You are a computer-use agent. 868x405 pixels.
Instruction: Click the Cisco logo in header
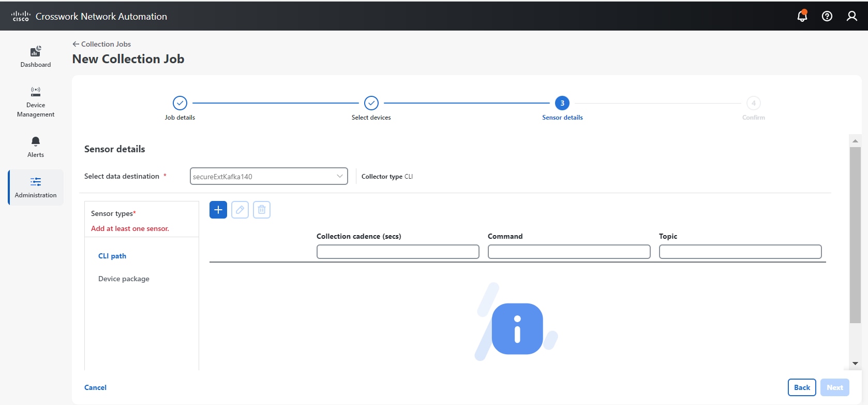pos(21,16)
